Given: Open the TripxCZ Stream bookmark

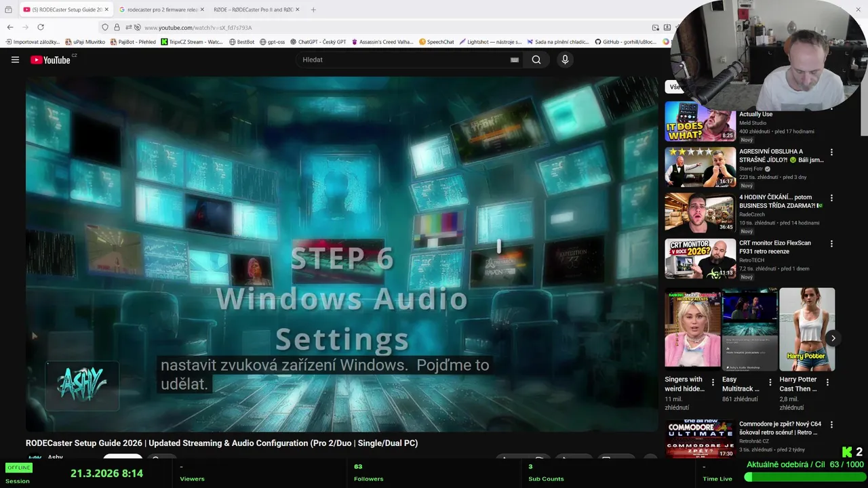Looking at the screenshot, I should coord(192,42).
